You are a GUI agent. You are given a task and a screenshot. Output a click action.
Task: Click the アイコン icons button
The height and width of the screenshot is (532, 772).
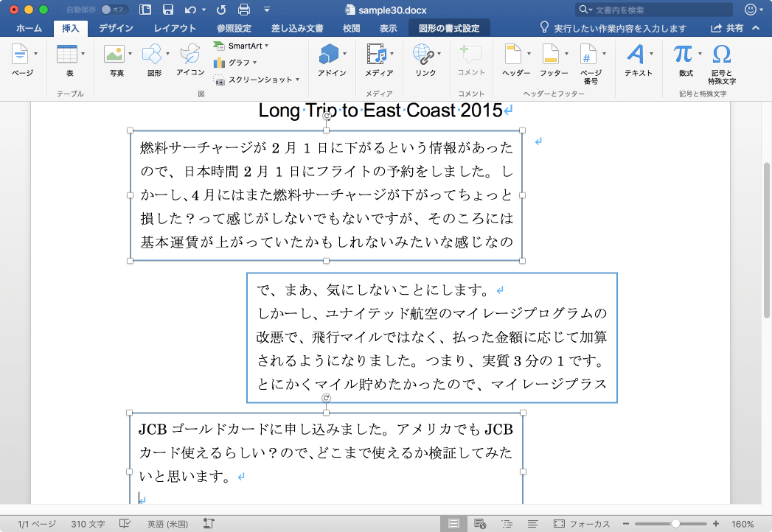[x=190, y=60]
